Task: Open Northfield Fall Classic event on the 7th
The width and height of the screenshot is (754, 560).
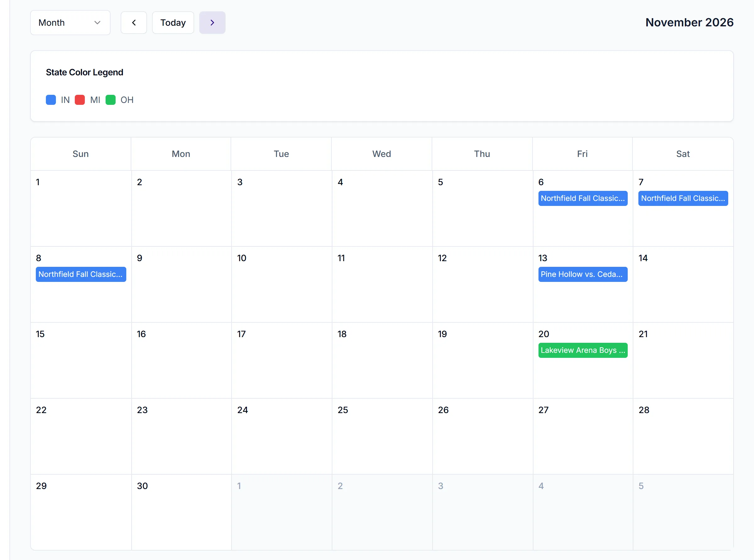Action: [683, 198]
